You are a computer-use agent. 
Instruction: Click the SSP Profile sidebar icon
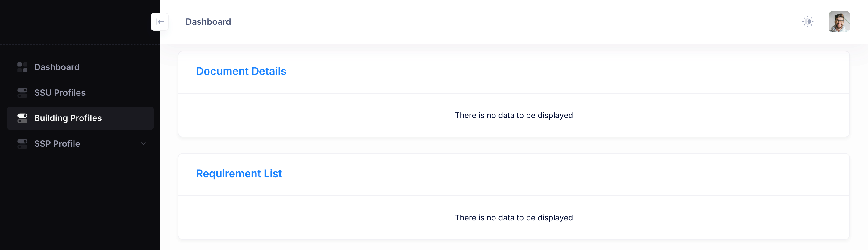pyautogui.click(x=22, y=144)
